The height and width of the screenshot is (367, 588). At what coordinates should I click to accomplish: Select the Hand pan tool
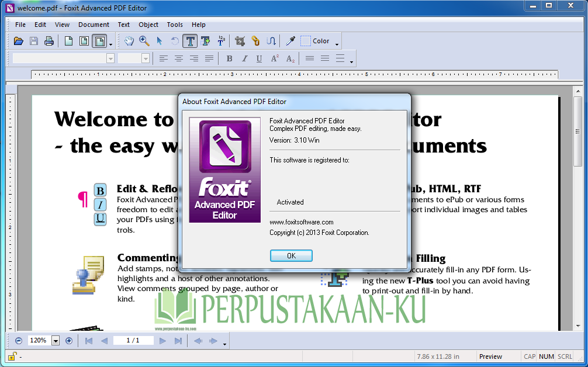tap(129, 41)
